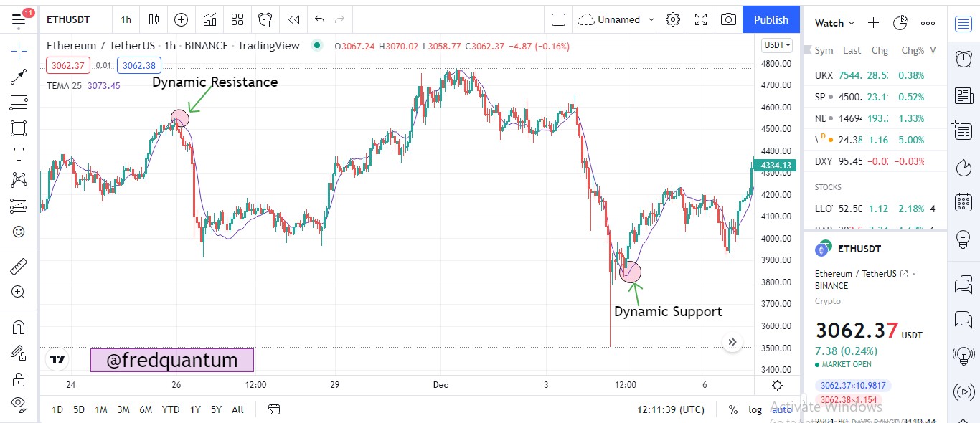Take a chart snapshot with camera icon

728,19
